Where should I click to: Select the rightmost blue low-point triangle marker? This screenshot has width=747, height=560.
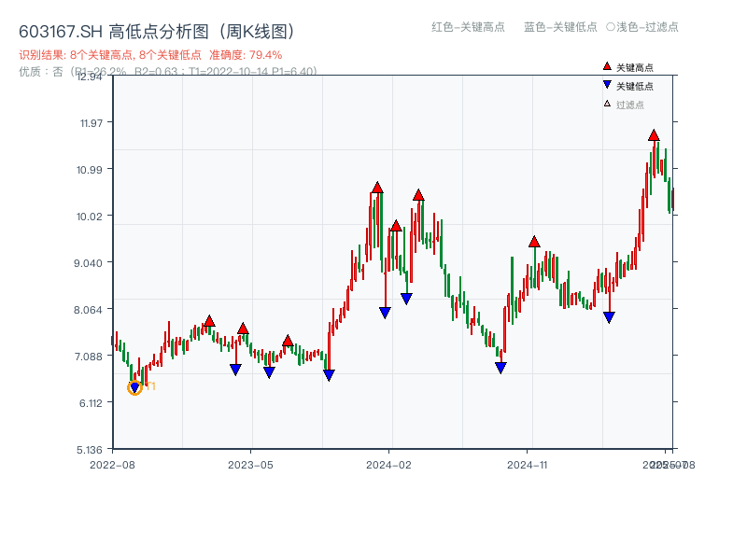tap(608, 316)
